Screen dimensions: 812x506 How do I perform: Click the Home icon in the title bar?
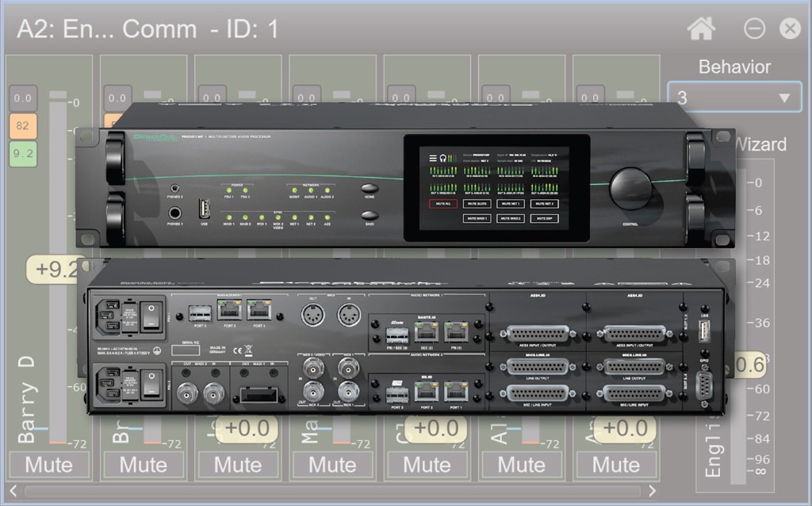pos(701,29)
